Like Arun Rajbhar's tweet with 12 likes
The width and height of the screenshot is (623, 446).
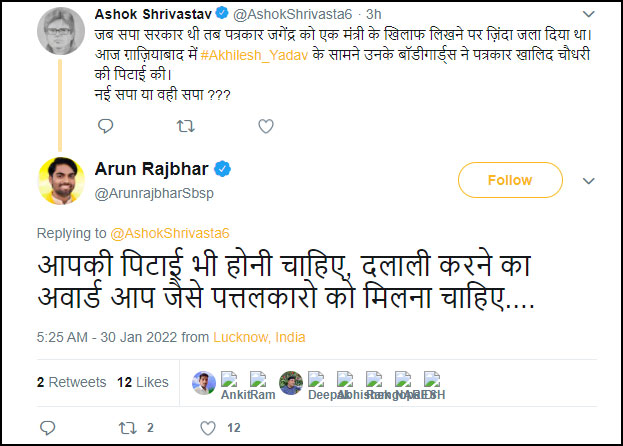point(208,428)
